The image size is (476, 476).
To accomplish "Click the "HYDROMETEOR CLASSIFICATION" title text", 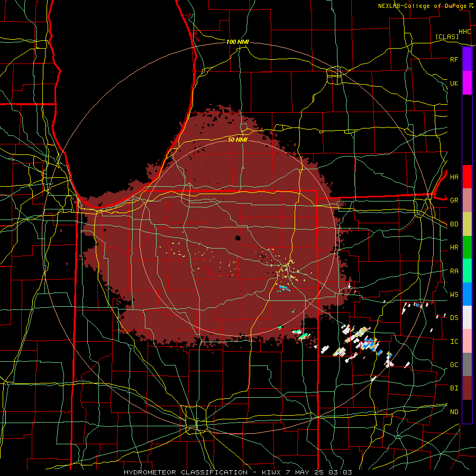I will 186,472.
